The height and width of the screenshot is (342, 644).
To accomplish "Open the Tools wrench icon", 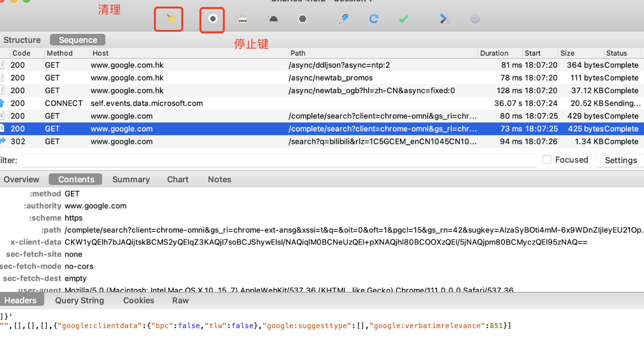I will [445, 19].
